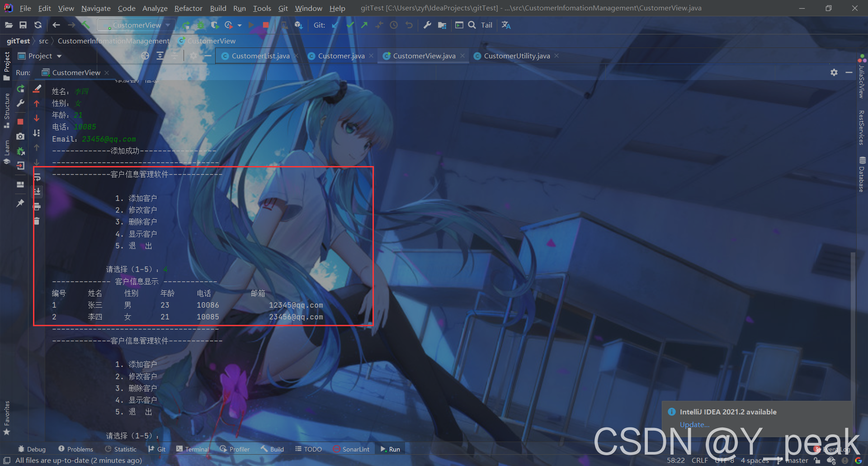Click the Synchronize/reload icon in the toolbar

pyautogui.click(x=38, y=25)
